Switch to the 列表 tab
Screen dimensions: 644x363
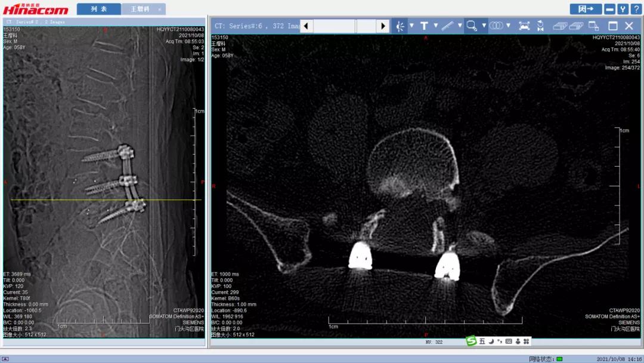click(98, 9)
